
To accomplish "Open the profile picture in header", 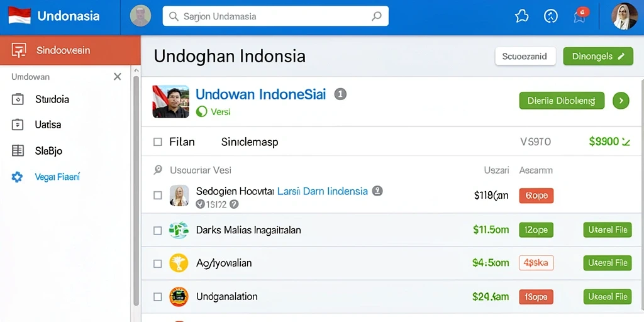I will pyautogui.click(x=625, y=16).
